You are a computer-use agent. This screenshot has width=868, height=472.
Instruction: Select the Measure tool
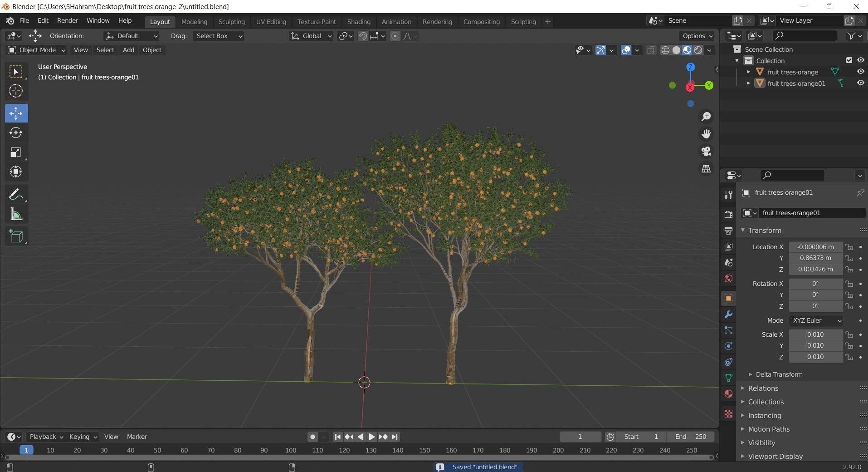(16, 214)
